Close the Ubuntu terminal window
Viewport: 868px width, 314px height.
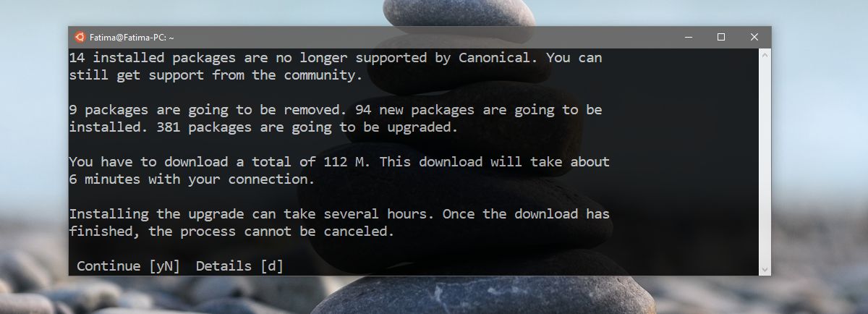[754, 37]
